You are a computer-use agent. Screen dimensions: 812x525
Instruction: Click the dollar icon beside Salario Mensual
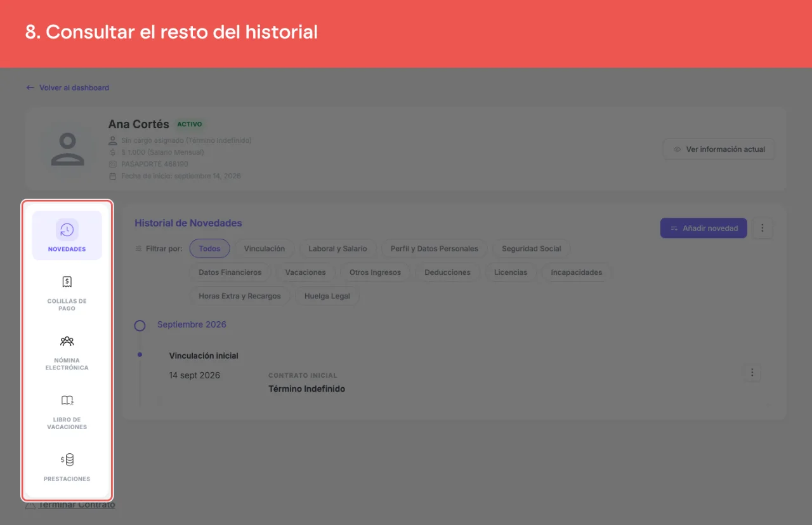point(112,152)
